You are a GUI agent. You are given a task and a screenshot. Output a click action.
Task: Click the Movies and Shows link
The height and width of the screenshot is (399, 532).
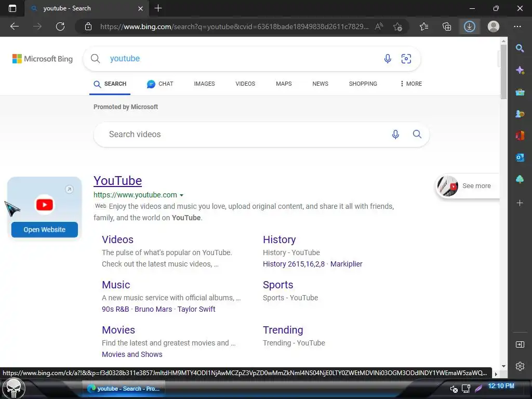[x=132, y=354]
